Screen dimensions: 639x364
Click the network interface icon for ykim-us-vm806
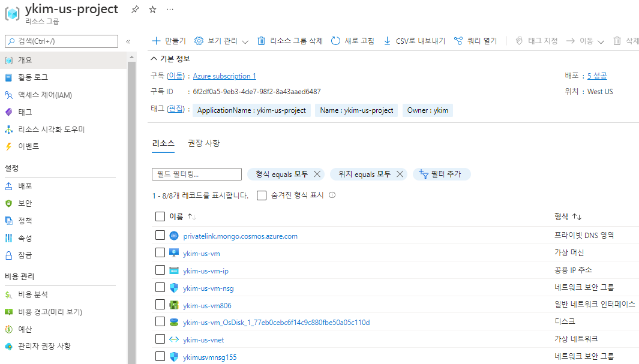coord(174,305)
